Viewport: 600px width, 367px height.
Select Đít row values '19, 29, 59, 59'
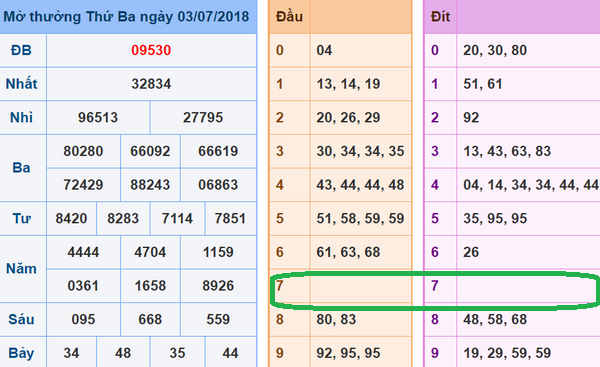[507, 353]
